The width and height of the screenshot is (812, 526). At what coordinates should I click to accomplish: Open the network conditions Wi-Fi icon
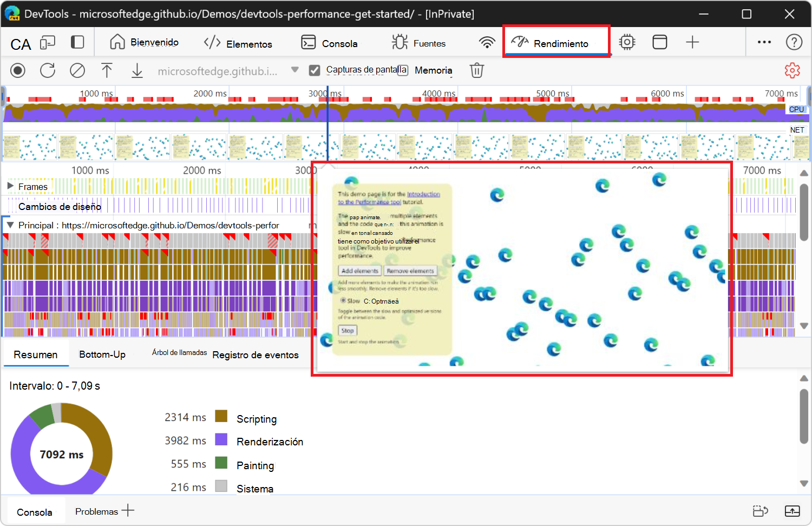[487, 43]
